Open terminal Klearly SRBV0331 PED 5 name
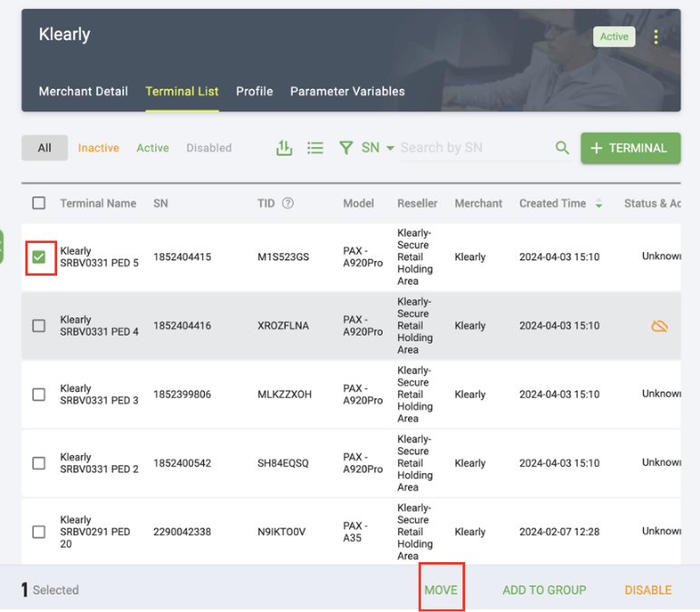Image resolution: width=700 pixels, height=612 pixels. [x=99, y=257]
